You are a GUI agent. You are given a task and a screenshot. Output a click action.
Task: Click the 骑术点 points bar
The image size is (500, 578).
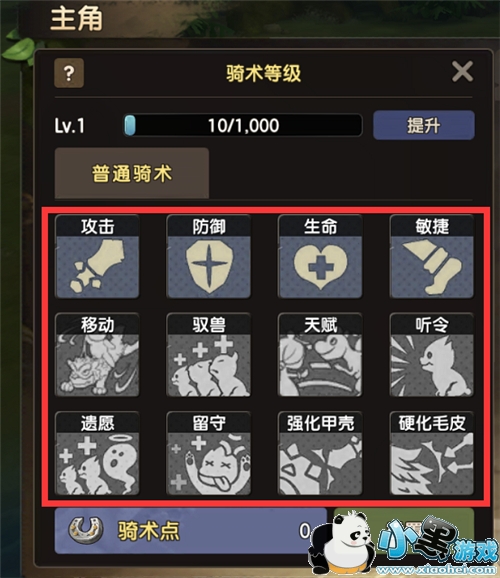191,531
